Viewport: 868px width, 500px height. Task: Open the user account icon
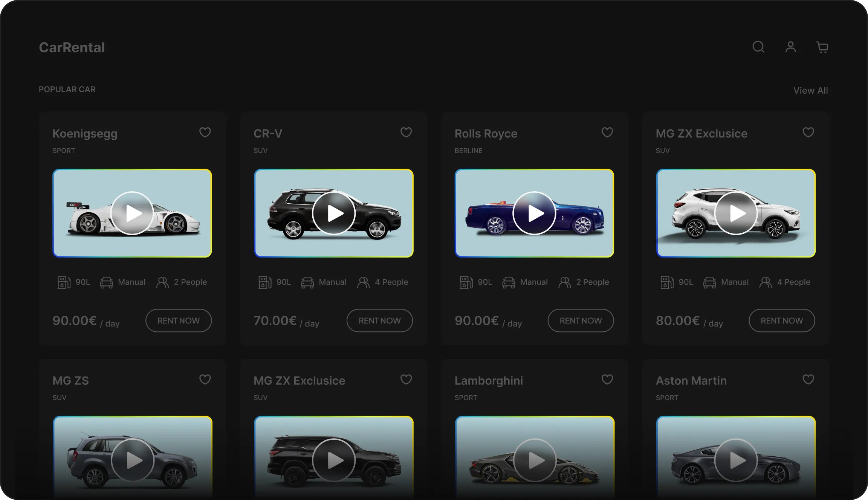pos(790,47)
